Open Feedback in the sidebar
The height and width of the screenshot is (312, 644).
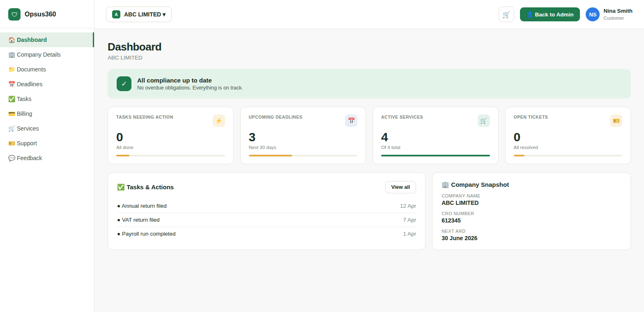click(x=47, y=158)
